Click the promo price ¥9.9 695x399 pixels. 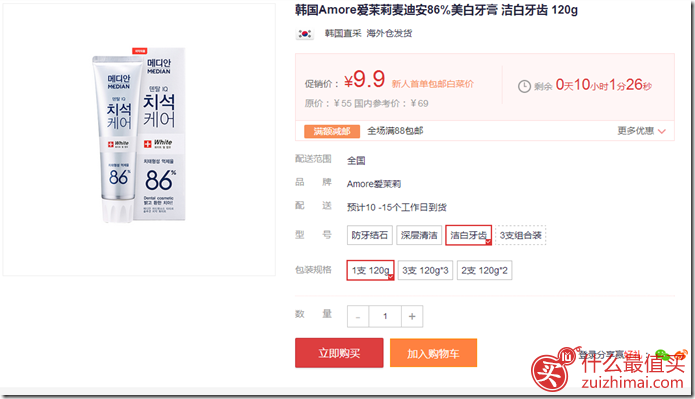point(365,80)
